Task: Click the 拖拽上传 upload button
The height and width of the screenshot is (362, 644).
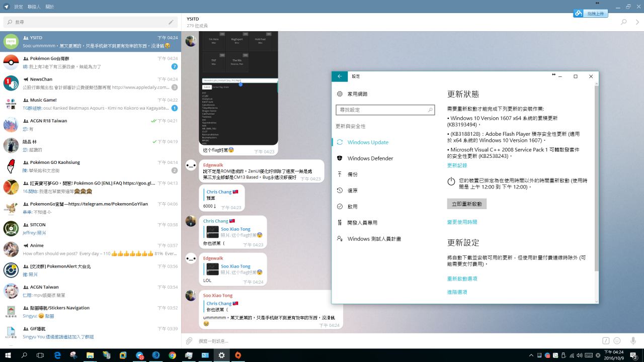Action: (591, 14)
